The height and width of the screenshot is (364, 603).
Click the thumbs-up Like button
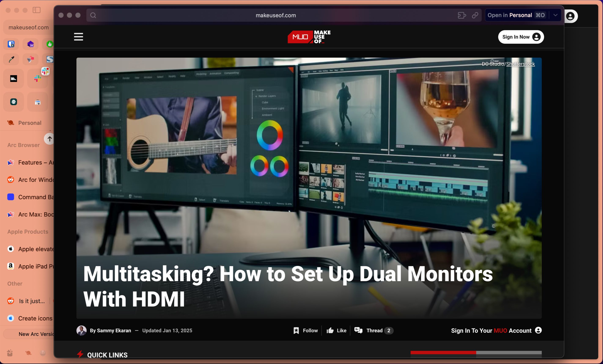click(x=337, y=330)
